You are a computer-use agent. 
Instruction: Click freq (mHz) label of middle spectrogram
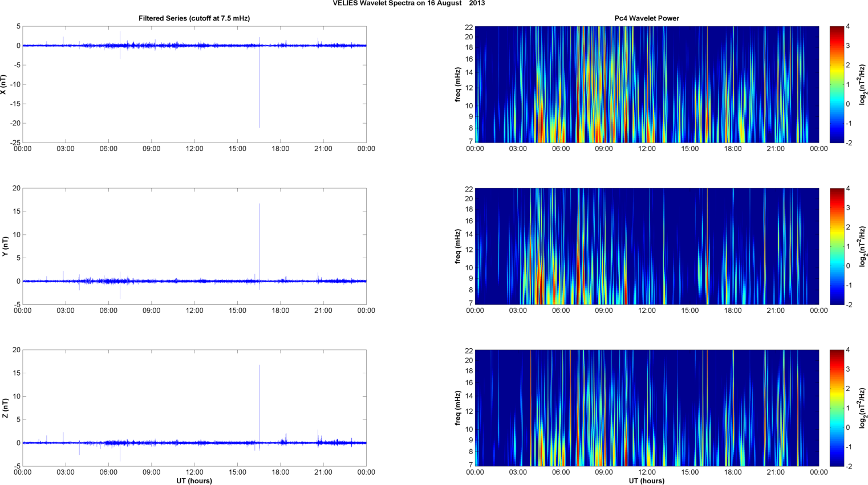(x=457, y=246)
